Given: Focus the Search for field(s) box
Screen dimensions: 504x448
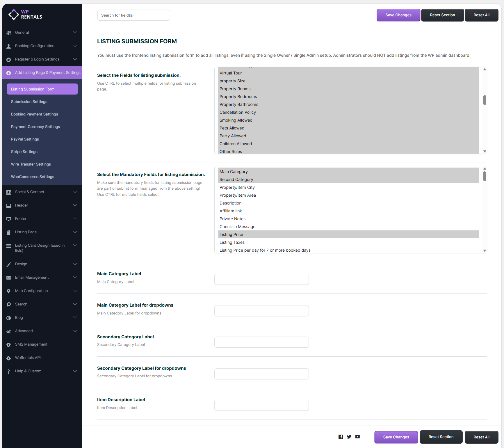Looking at the screenshot, I should coord(133,15).
